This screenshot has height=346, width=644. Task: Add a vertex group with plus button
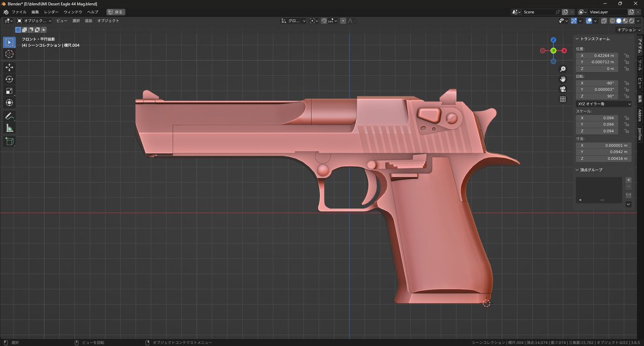click(628, 180)
